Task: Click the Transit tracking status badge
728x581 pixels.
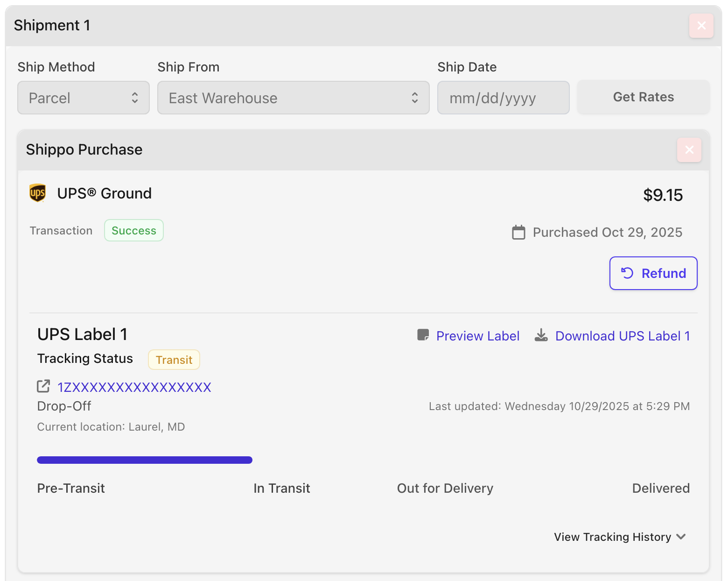Action: click(x=174, y=360)
